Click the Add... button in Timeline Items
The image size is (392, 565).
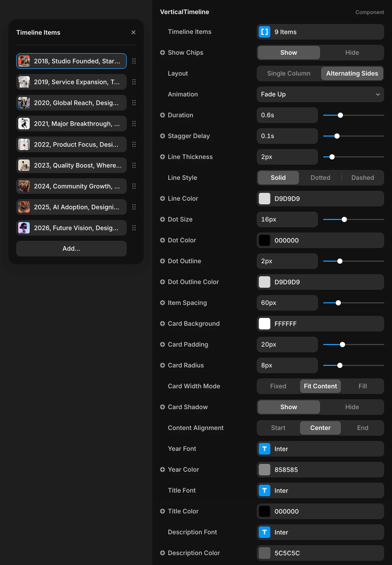71,249
